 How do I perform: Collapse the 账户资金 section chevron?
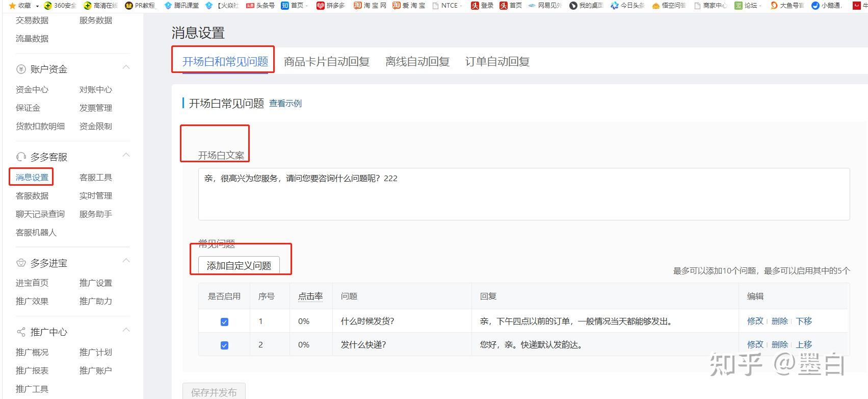point(126,67)
